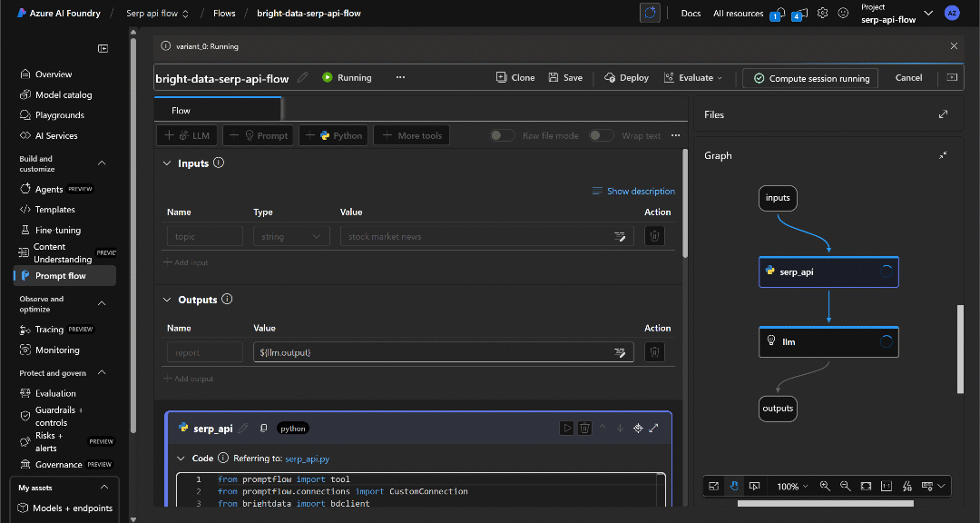
Task: Delete the serp_api node with trash icon
Action: pyautogui.click(x=585, y=428)
